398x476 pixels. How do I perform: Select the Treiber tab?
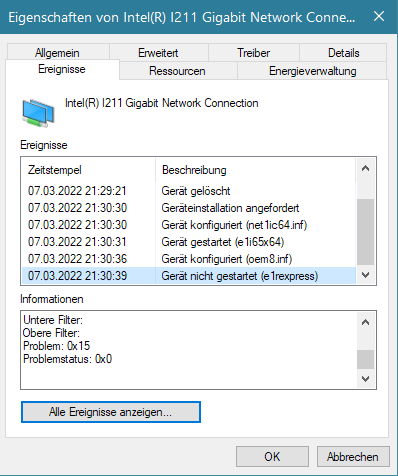pos(254,53)
